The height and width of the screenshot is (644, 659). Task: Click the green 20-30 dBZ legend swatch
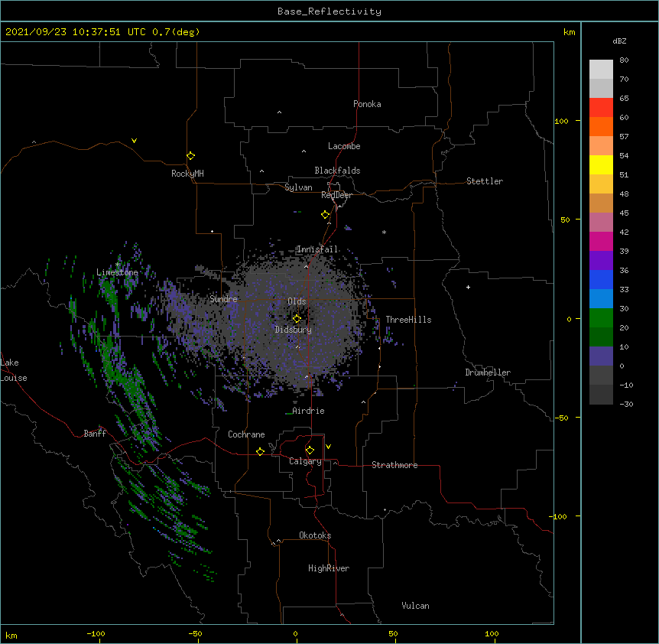[601, 318]
